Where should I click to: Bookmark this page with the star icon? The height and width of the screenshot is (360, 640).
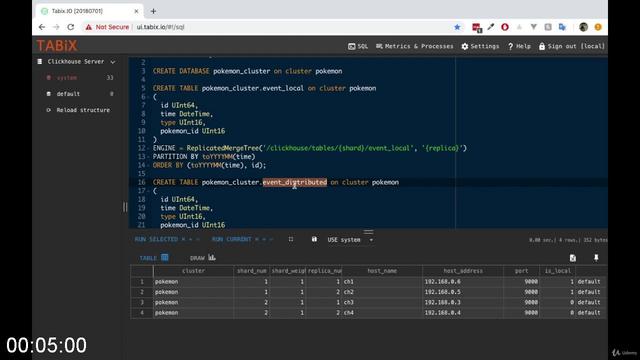[x=457, y=27]
